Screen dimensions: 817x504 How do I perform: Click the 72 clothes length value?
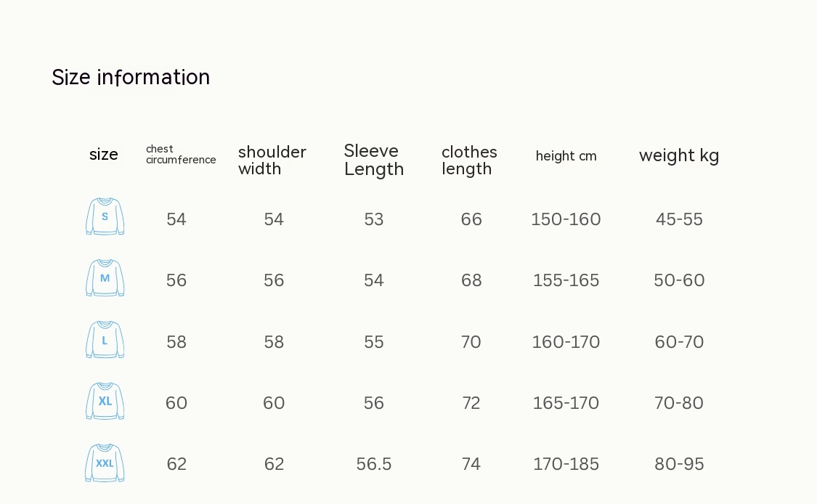click(471, 403)
